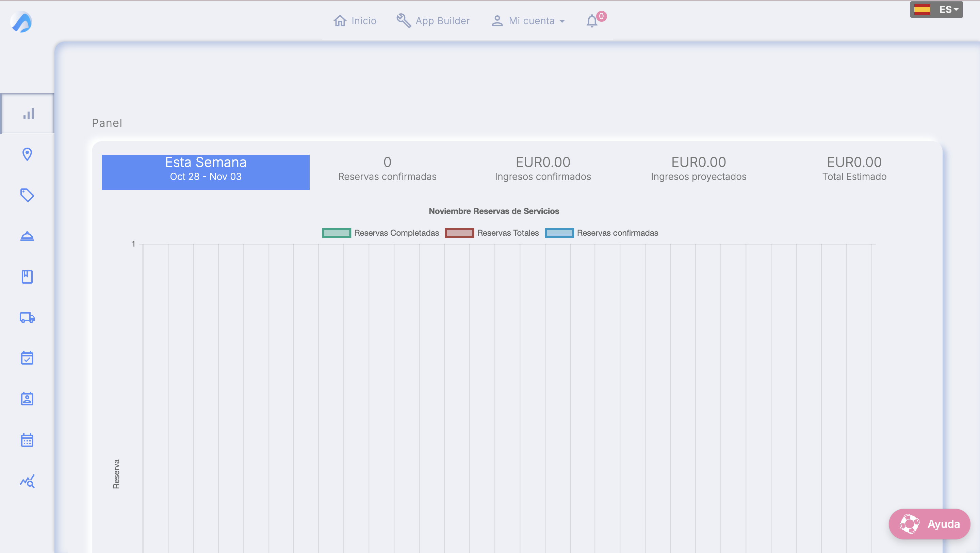980x553 pixels.
Task: Click the app logo icon
Action: [21, 22]
